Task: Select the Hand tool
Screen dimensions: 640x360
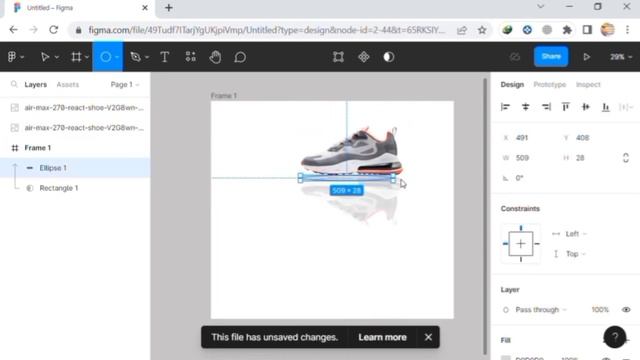Action: (x=215, y=57)
